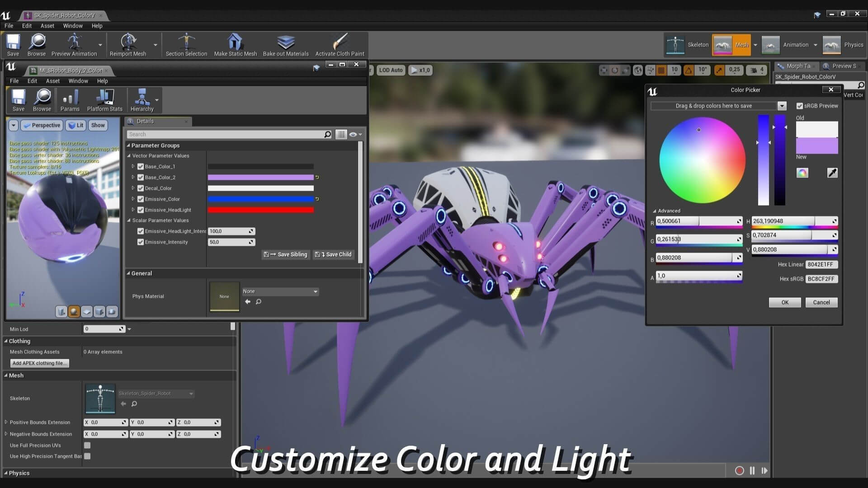Image resolution: width=868 pixels, height=488 pixels.
Task: Open Section Selection tool
Action: [x=186, y=45]
